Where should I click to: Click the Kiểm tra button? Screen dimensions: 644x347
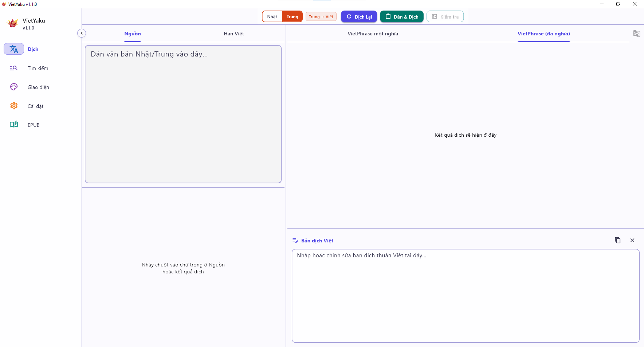click(x=445, y=17)
